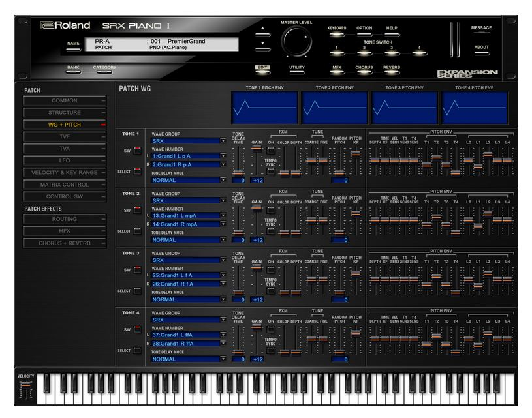Click Tone 1 gain value +12 field
532x418 pixels.
pos(258,181)
